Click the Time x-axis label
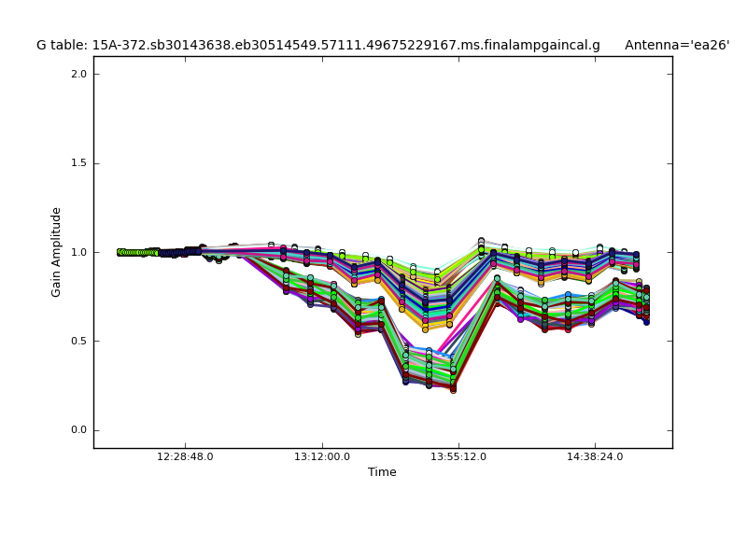This screenshot has height=560, width=747. pyautogui.click(x=382, y=472)
